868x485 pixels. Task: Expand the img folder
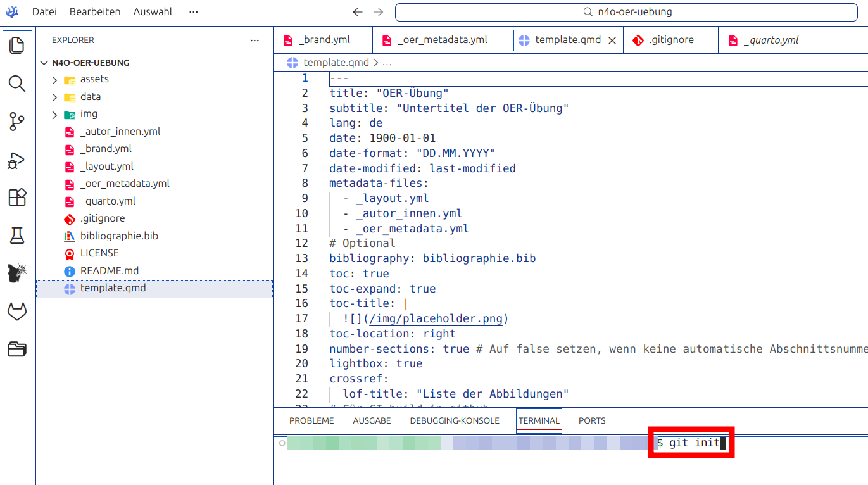click(x=89, y=114)
